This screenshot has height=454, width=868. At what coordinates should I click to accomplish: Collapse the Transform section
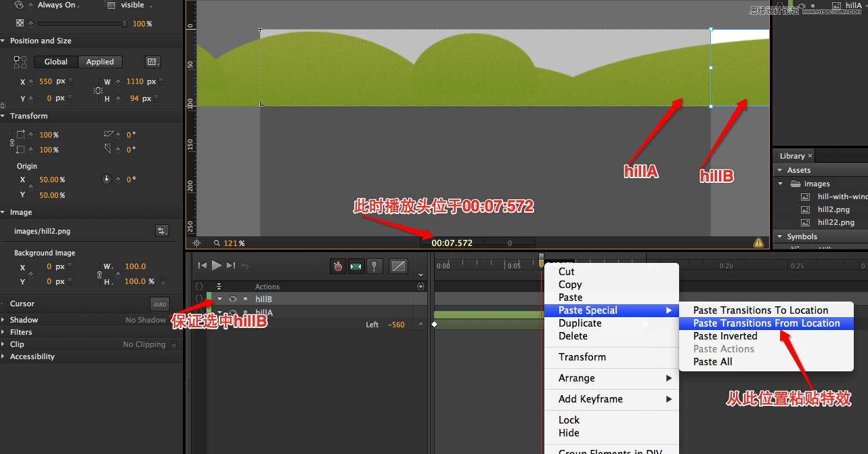pos(4,116)
